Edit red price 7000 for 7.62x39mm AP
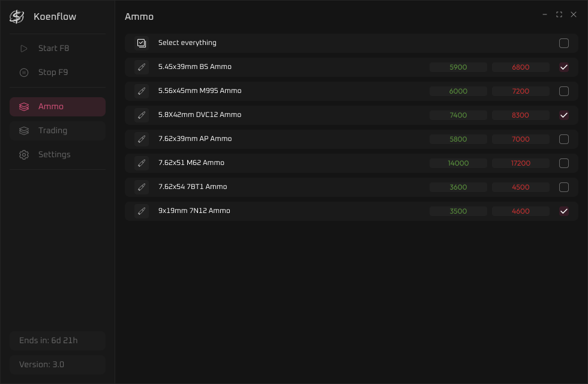The height and width of the screenshot is (384, 588). 521,139
